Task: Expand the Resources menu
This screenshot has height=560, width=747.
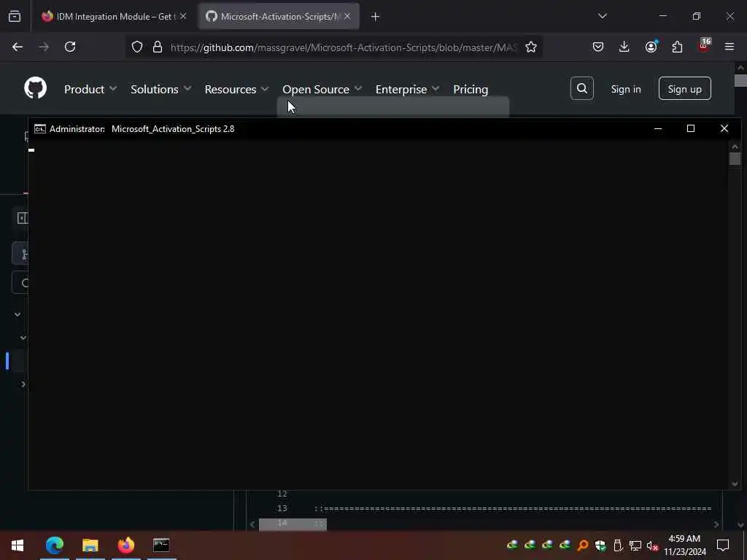Action: pyautogui.click(x=236, y=89)
